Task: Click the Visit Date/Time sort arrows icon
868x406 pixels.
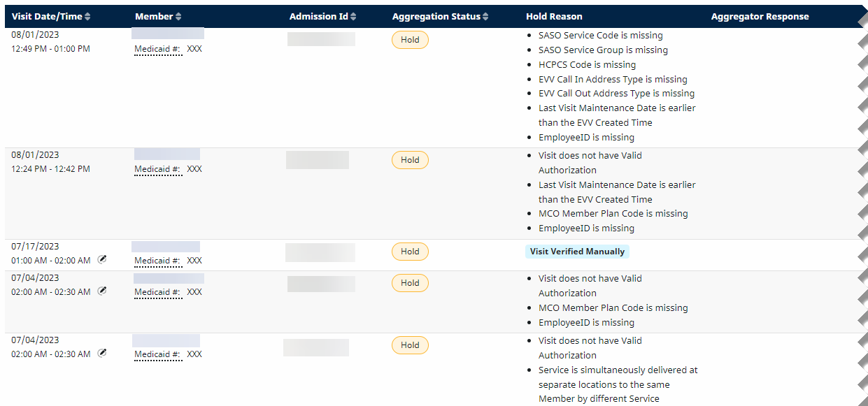Action: [87, 17]
